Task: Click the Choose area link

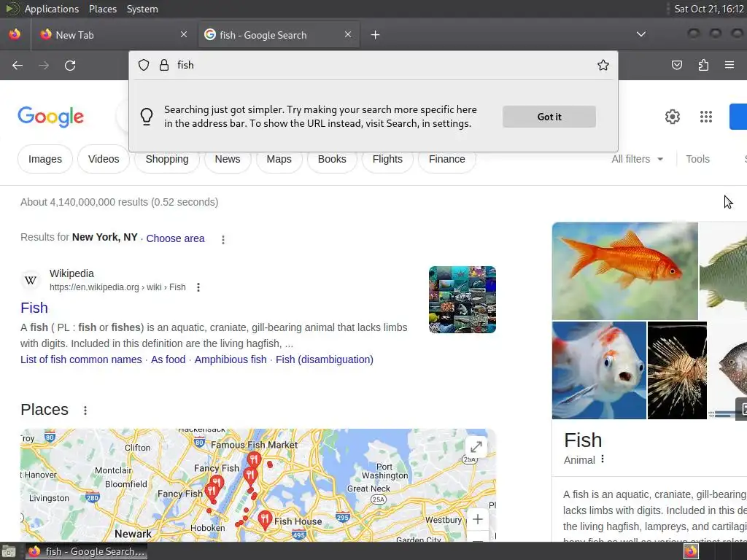Action: (x=175, y=238)
